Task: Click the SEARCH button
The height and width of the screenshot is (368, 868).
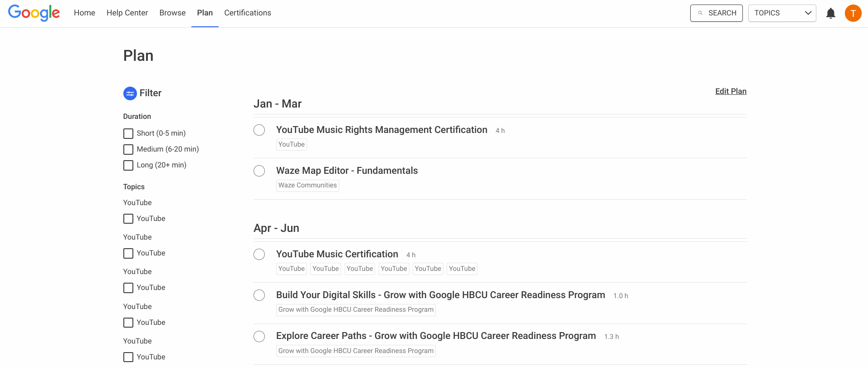Action: pyautogui.click(x=716, y=13)
